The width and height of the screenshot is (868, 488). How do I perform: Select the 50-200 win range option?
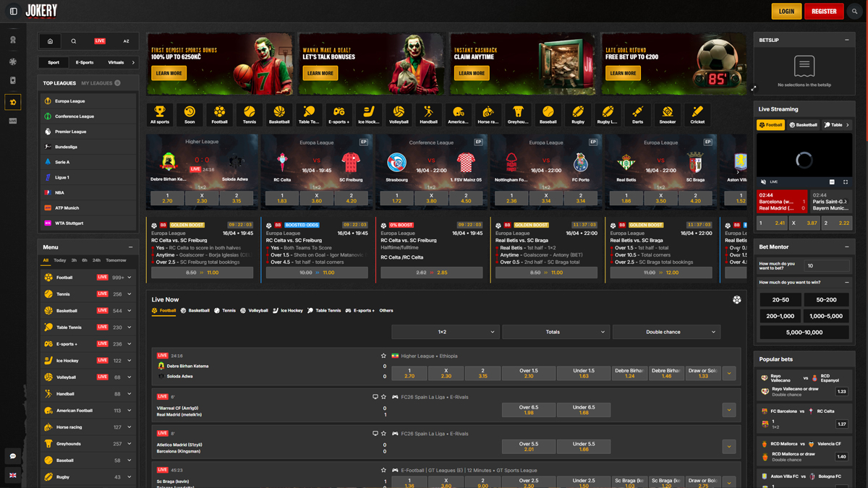tap(826, 299)
